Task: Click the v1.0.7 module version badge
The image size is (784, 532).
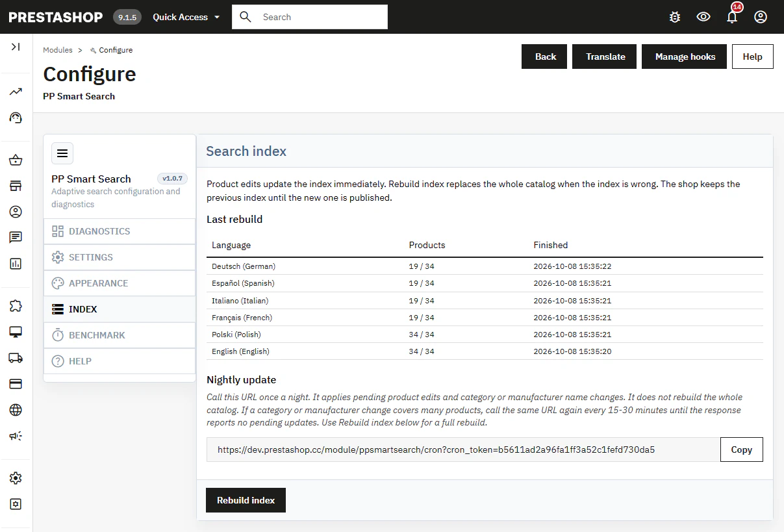Action: click(x=172, y=178)
